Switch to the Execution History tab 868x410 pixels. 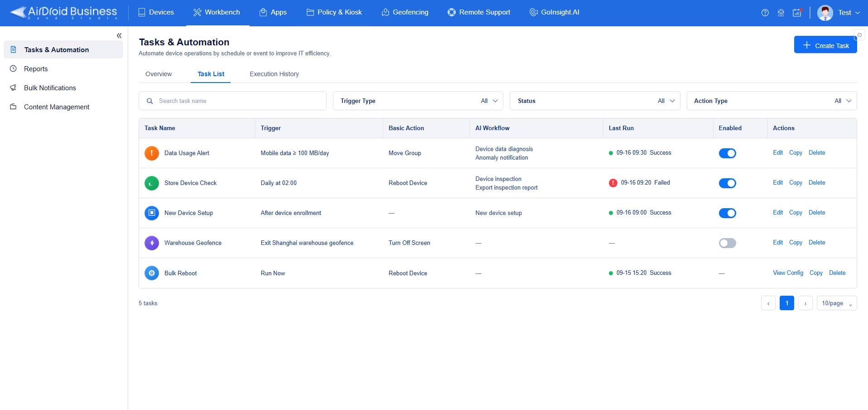coord(274,74)
